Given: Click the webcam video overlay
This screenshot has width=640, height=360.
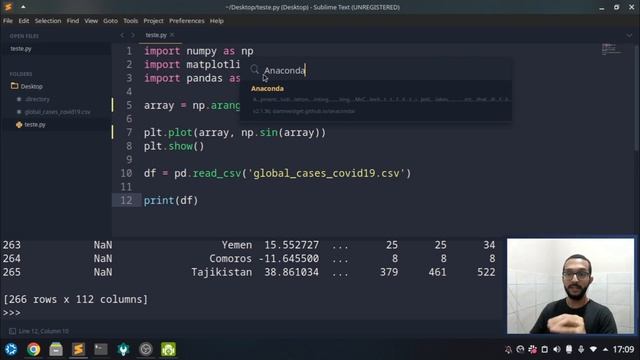Looking at the screenshot, I should click(571, 286).
